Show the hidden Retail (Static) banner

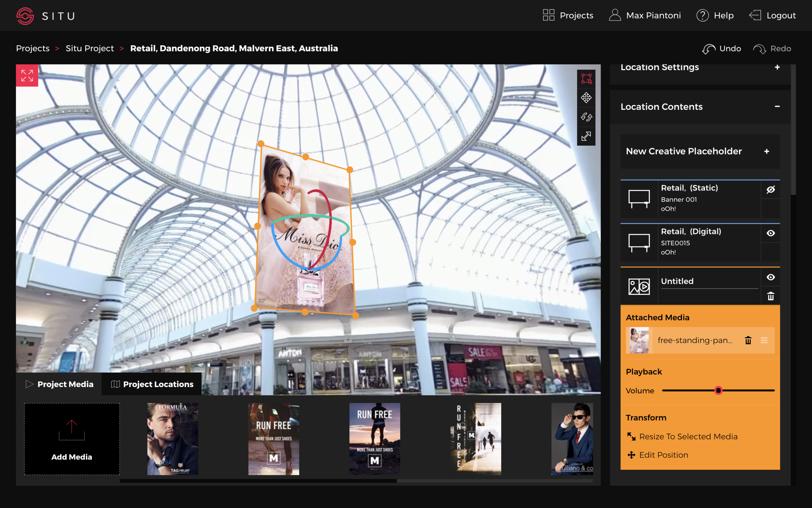771,189
